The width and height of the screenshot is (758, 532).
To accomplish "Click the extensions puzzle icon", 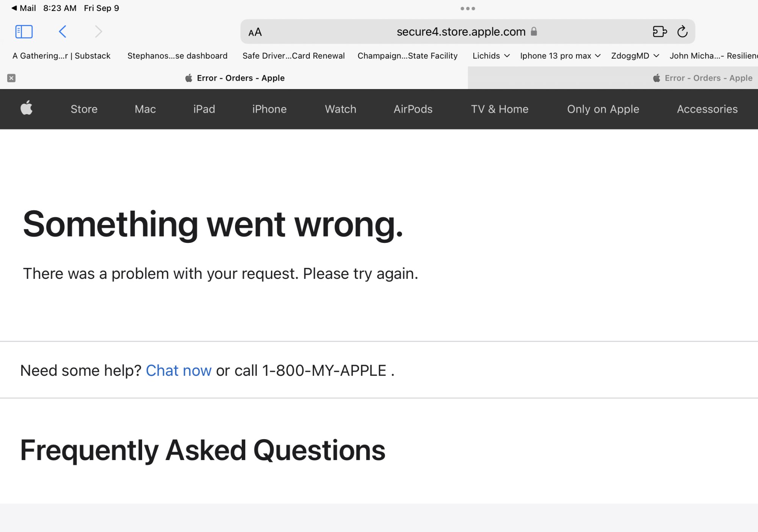I will 659,31.
